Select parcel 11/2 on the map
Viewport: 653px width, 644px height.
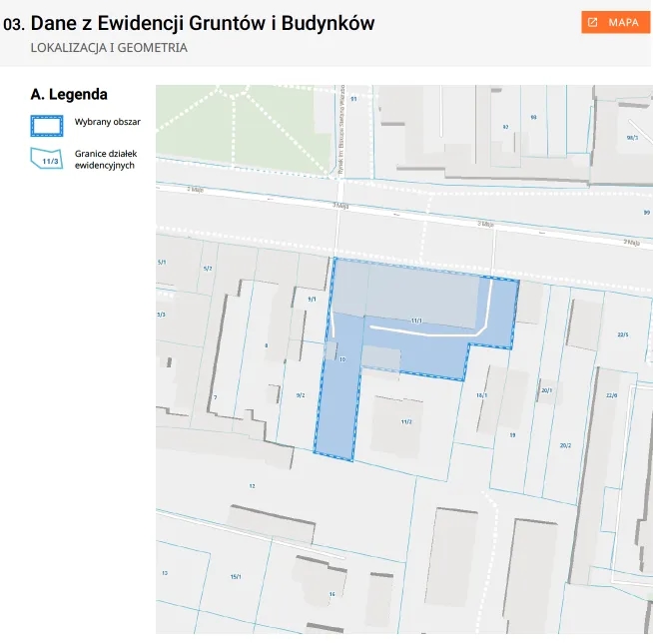[406, 422]
